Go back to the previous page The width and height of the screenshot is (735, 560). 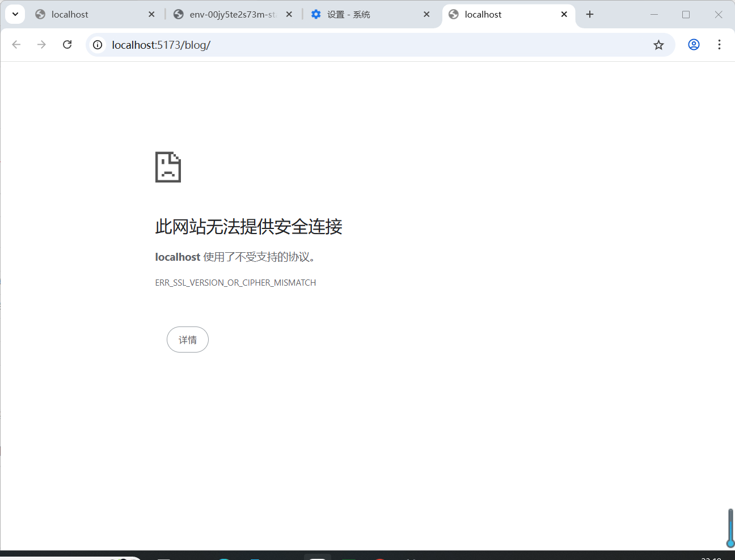pos(16,45)
